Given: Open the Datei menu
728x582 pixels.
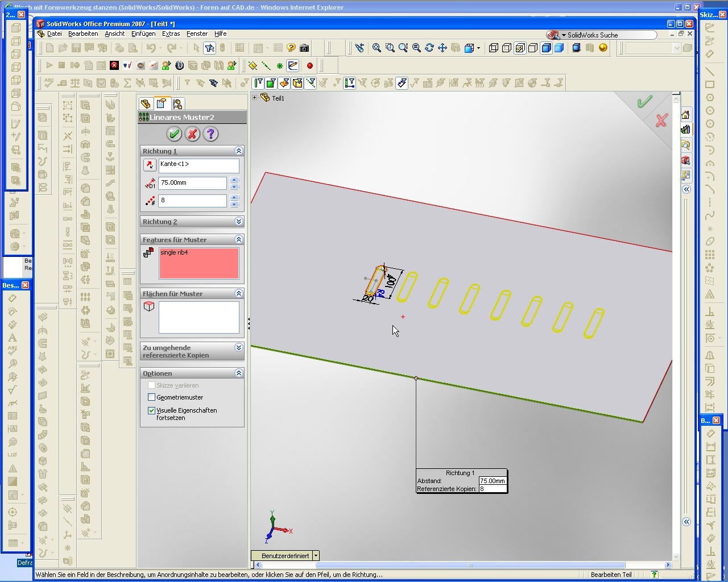Looking at the screenshot, I should (x=54, y=34).
